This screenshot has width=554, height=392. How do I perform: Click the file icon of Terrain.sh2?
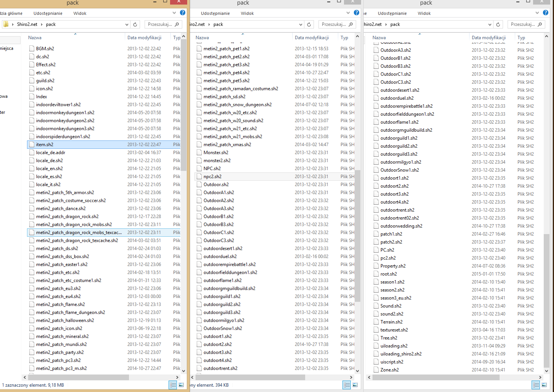[376, 322]
